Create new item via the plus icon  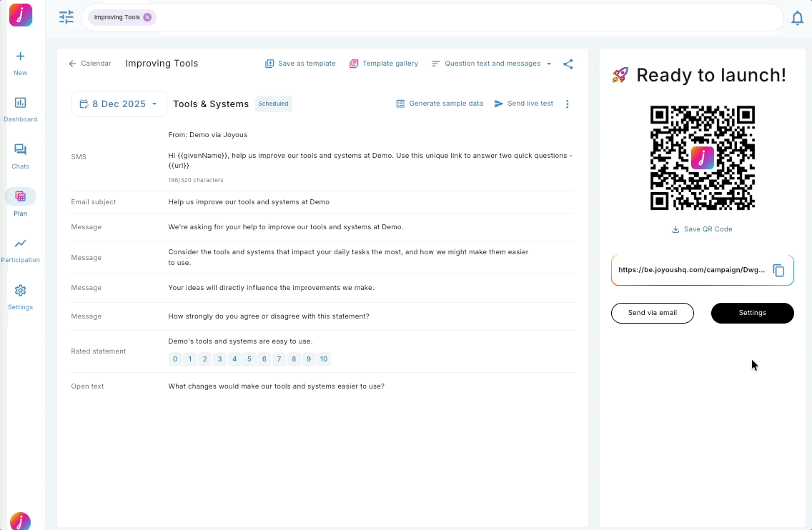click(20, 56)
